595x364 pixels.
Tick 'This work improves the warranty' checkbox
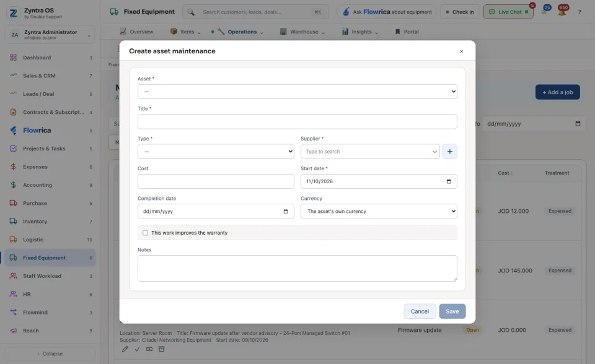[x=145, y=233]
